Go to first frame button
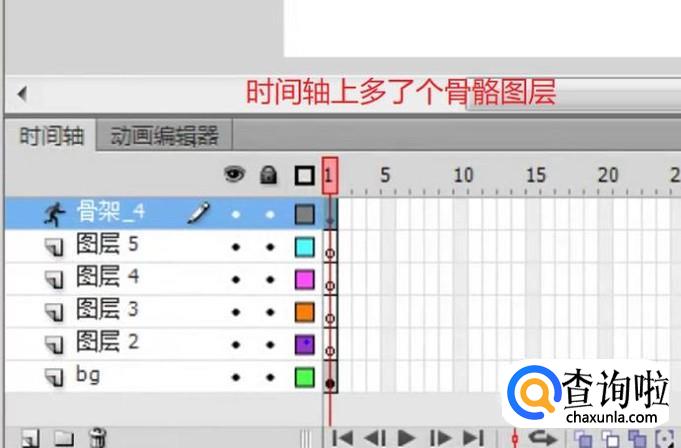 343,438
